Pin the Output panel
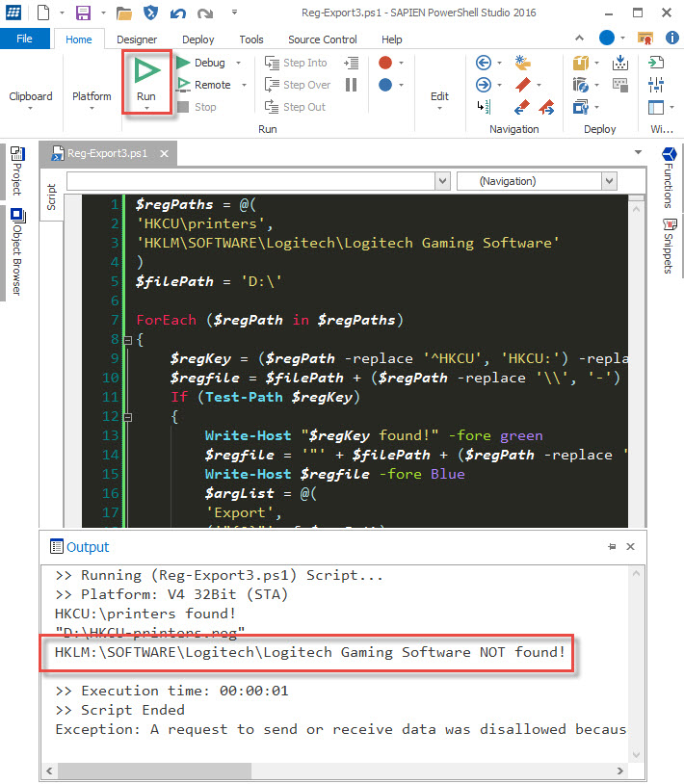 tap(612, 546)
